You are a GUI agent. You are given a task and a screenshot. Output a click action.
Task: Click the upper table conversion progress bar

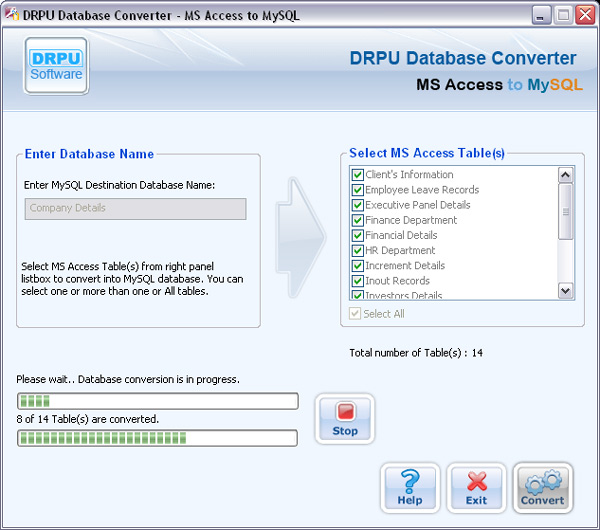(158, 401)
